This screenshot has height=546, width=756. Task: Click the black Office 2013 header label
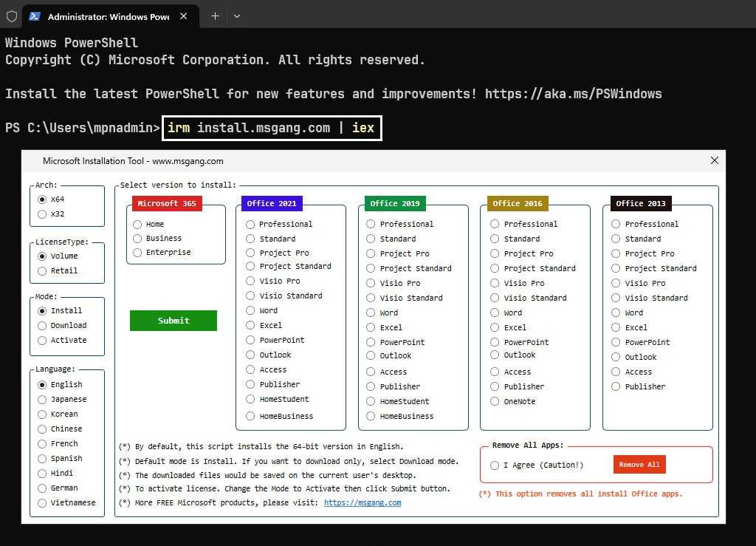coord(641,203)
